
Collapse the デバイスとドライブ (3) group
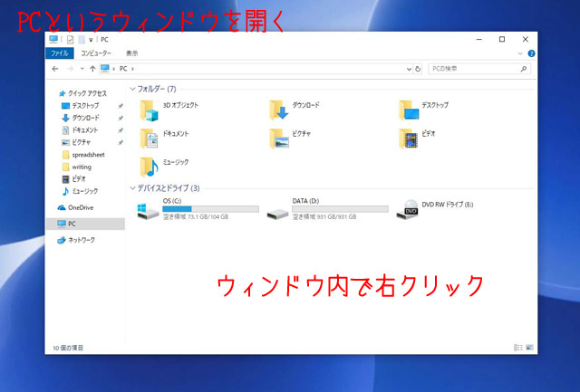point(133,188)
